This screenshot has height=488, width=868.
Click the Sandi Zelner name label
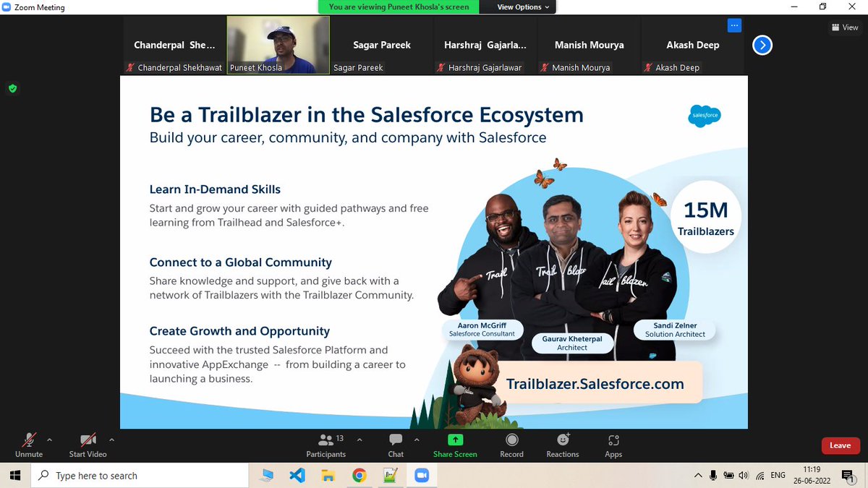675,330
